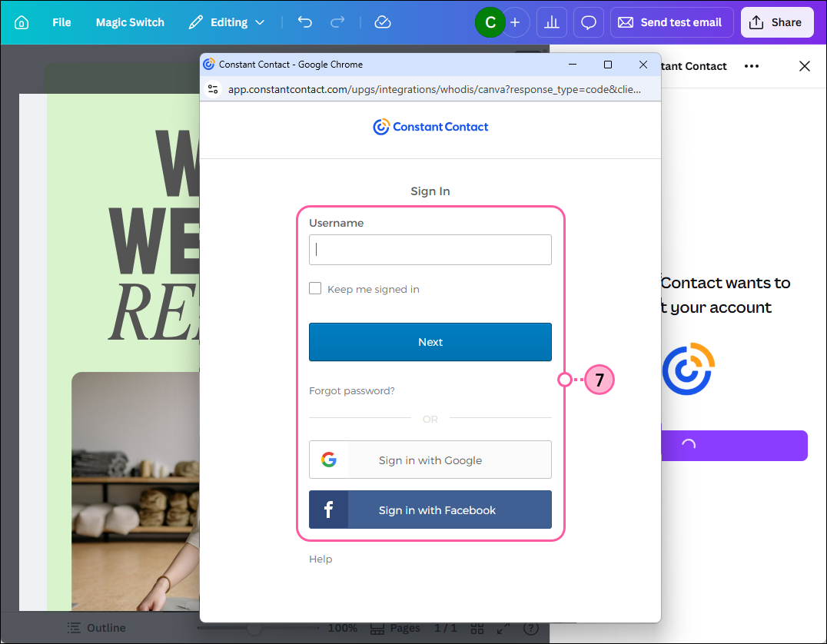Open the Magic Switch menu
This screenshot has height=644, width=827.
click(x=130, y=23)
